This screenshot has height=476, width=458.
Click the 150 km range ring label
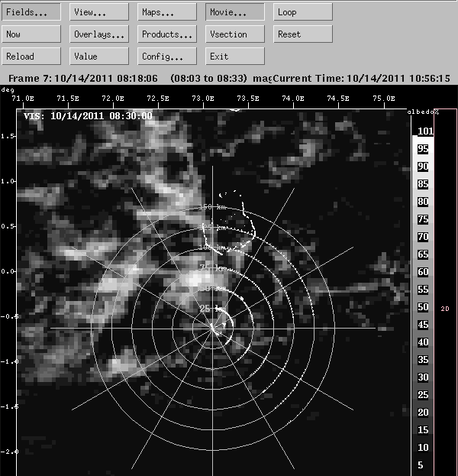pyautogui.click(x=213, y=207)
